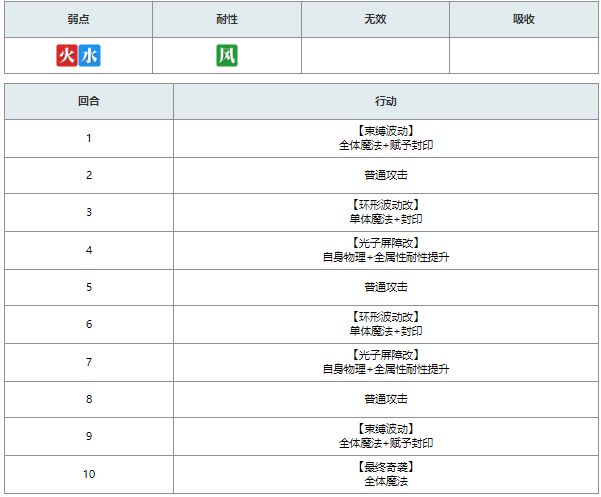Click 束缚波动 action in the turn 9 row

coord(385,429)
